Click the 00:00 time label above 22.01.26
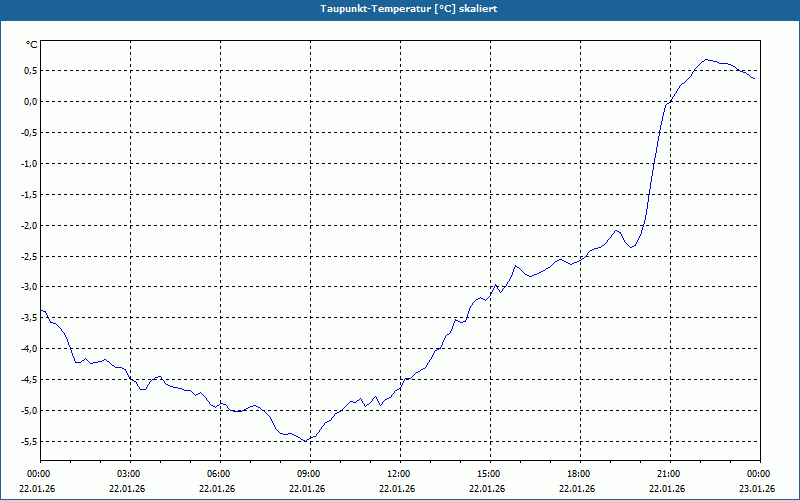800x500 pixels. click(x=40, y=474)
